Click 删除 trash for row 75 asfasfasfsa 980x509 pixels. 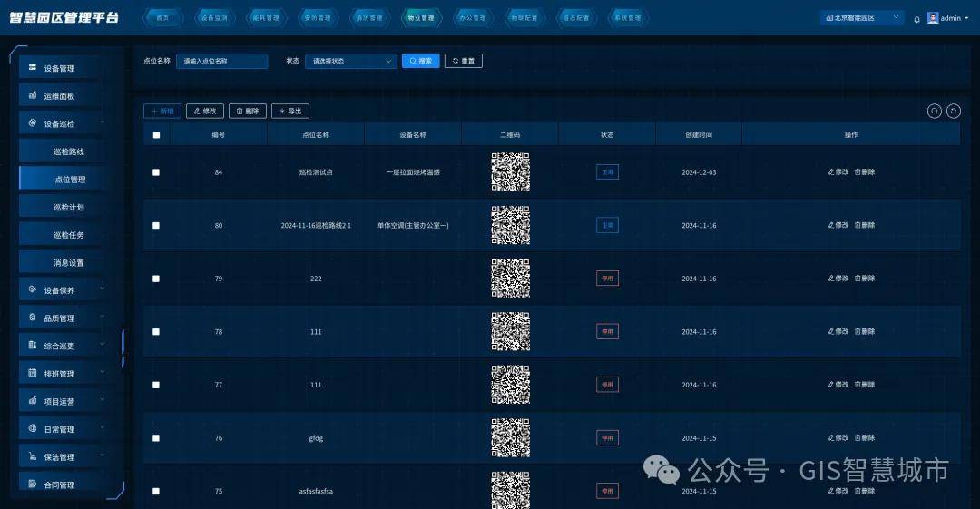coord(857,491)
